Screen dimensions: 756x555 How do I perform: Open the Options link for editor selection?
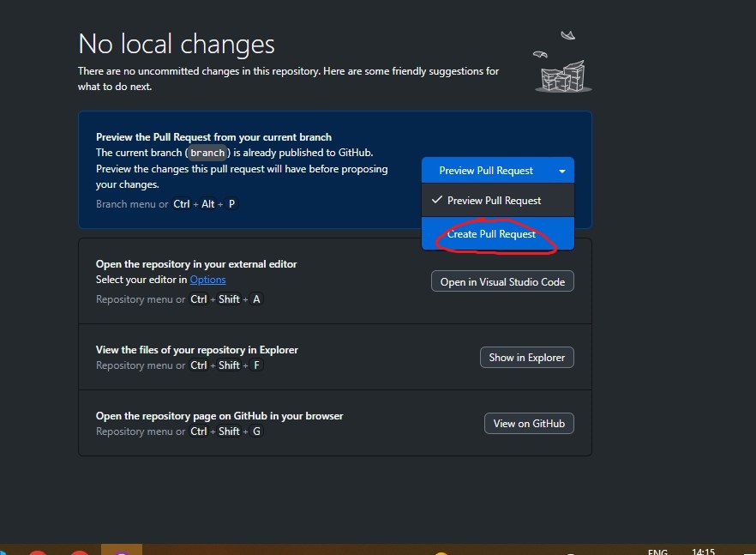pyautogui.click(x=207, y=280)
